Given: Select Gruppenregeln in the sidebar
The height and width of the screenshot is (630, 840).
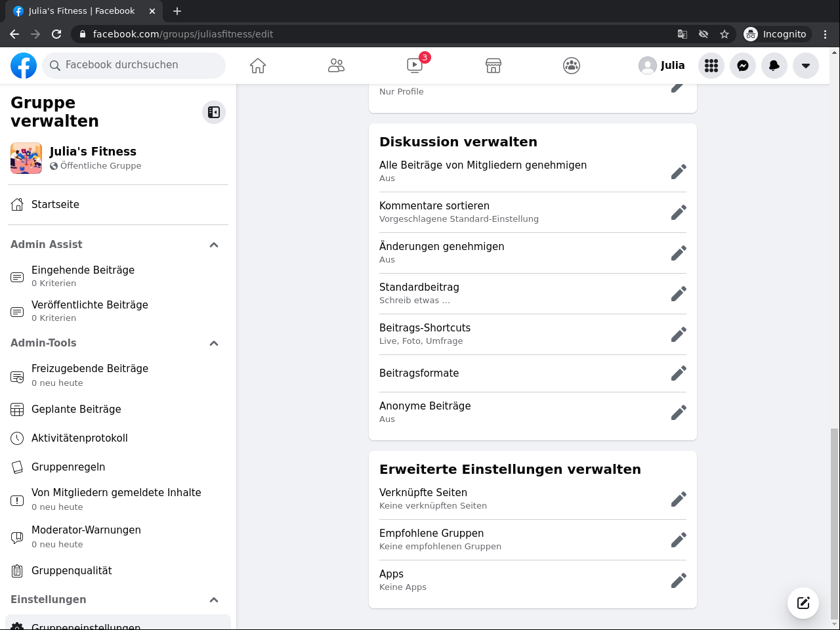Looking at the screenshot, I should point(68,467).
